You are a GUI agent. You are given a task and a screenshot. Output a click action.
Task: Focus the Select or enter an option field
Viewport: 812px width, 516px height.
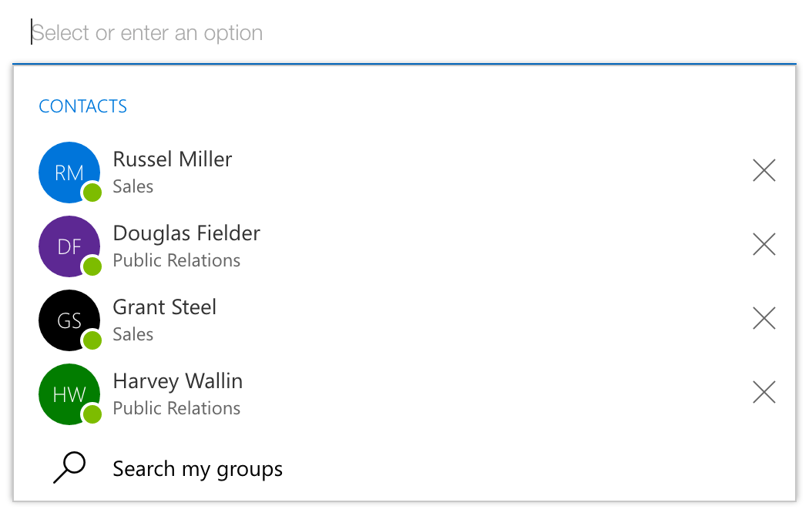pyautogui.click(x=385, y=33)
